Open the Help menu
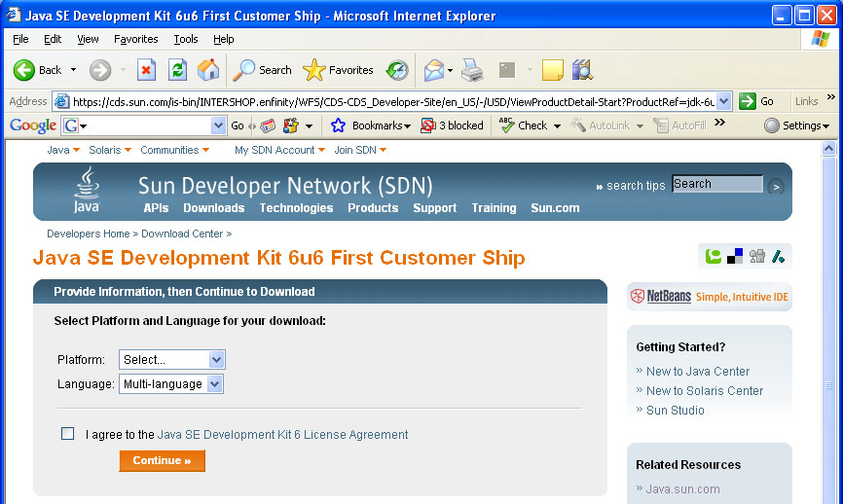843x504 pixels. 223,39
